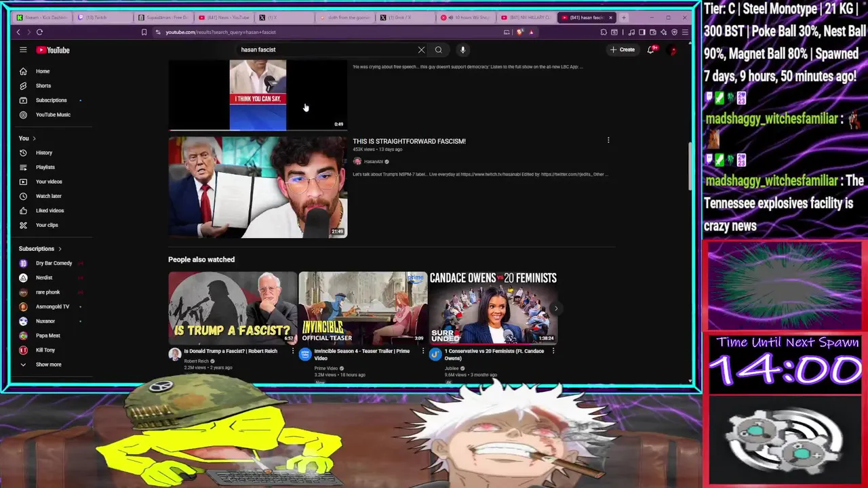Reload the page with the refresh icon
The height and width of the screenshot is (488, 868).
click(x=39, y=32)
